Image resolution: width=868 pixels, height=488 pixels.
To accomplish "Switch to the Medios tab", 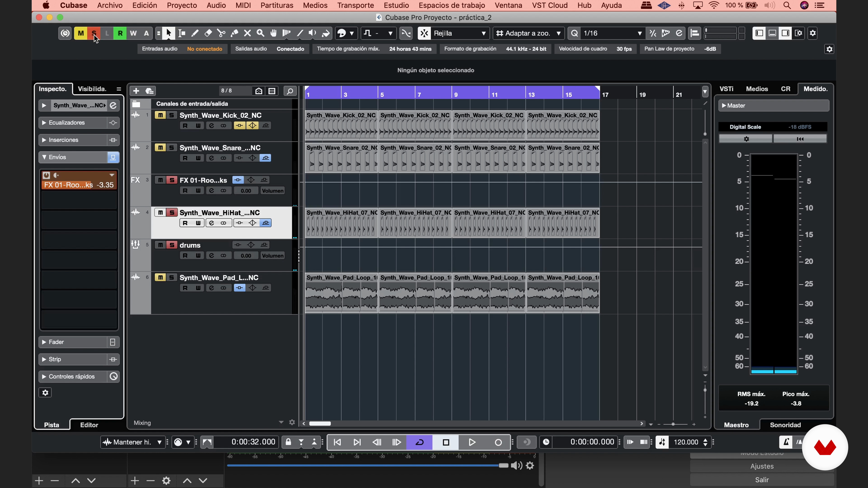I will point(757,89).
